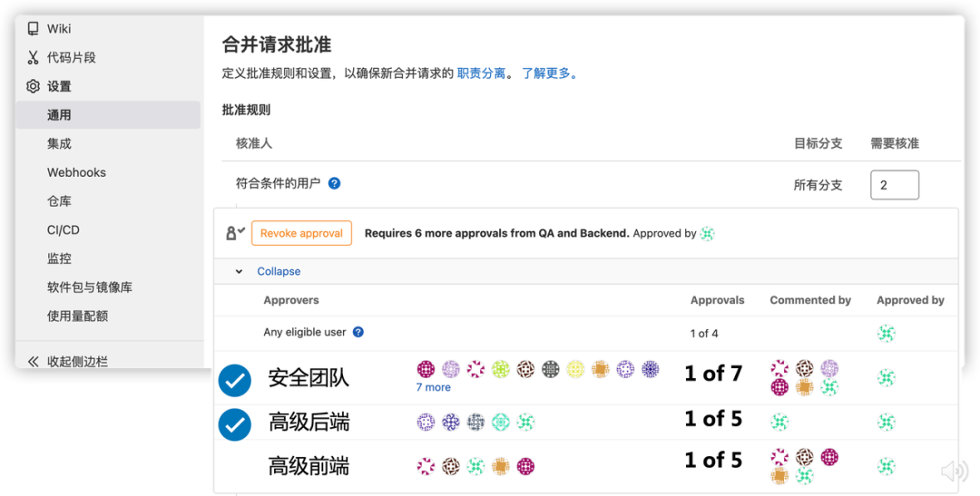Select 通用 settings item
Viewport: 980px width, 496px height.
click(107, 115)
